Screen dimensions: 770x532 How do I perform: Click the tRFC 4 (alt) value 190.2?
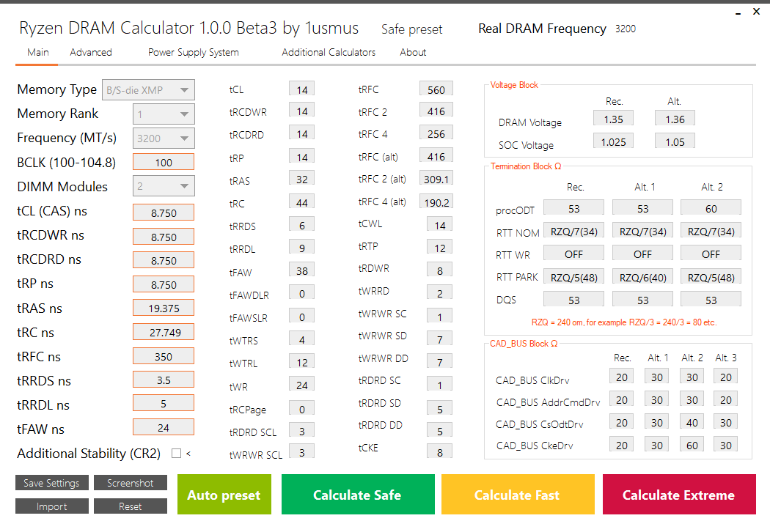[x=436, y=202]
